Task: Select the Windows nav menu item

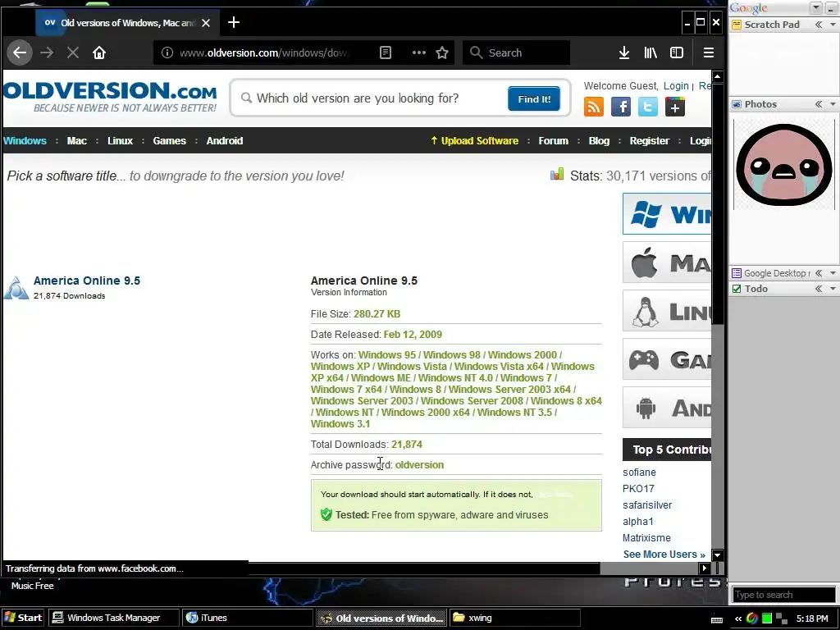Action: pos(25,141)
